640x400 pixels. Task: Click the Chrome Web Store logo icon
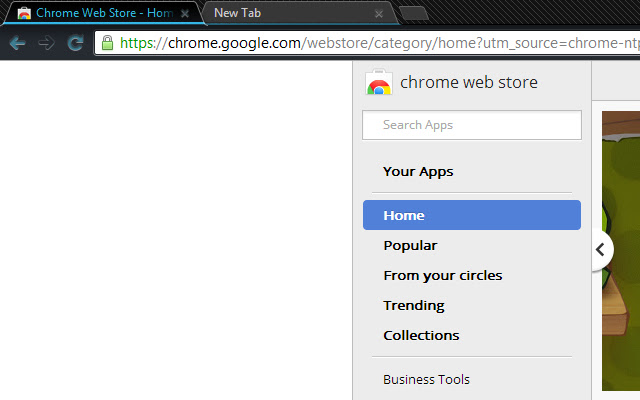click(x=379, y=83)
